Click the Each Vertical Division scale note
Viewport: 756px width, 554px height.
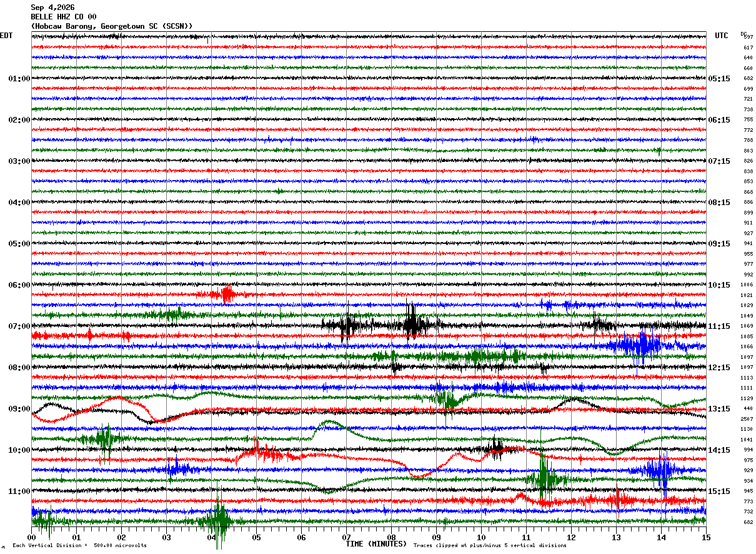point(79,545)
